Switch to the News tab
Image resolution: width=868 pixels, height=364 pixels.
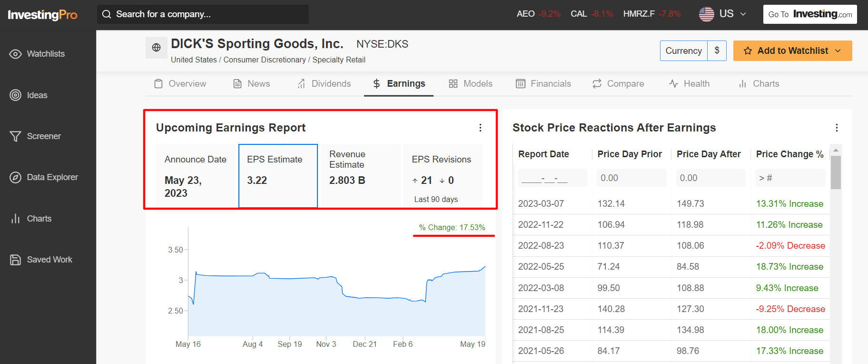click(x=252, y=84)
